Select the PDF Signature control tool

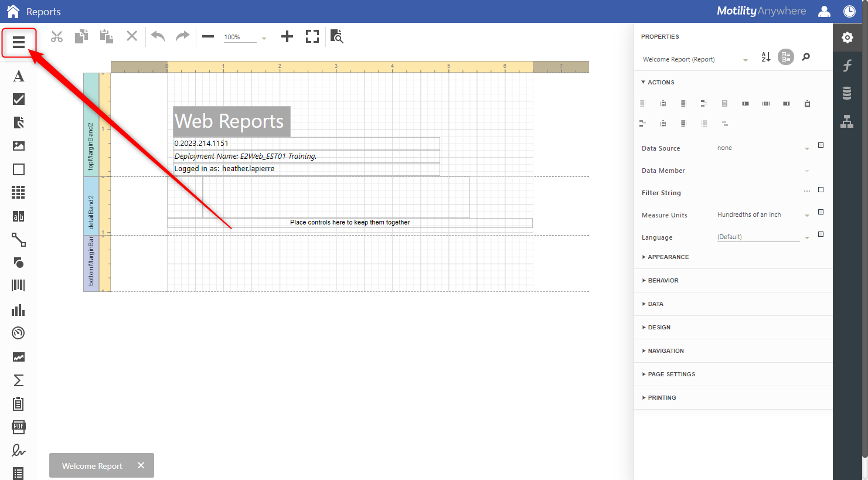pos(19,450)
